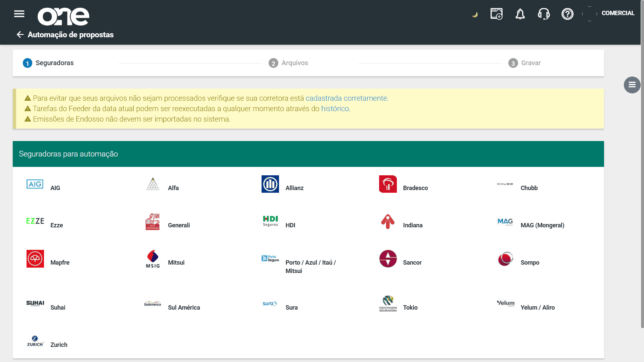Choose the MAG (Mongeral) label
The height and width of the screenshot is (362, 644).
(542, 225)
